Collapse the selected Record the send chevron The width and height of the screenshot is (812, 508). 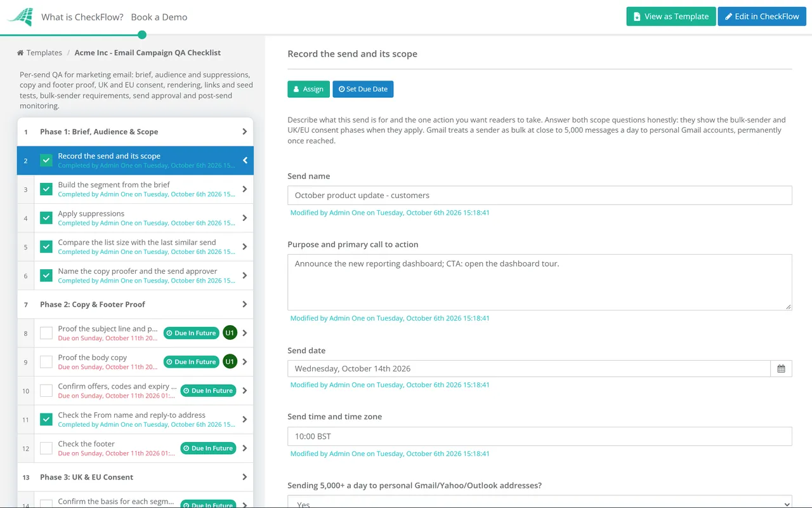[245, 161]
